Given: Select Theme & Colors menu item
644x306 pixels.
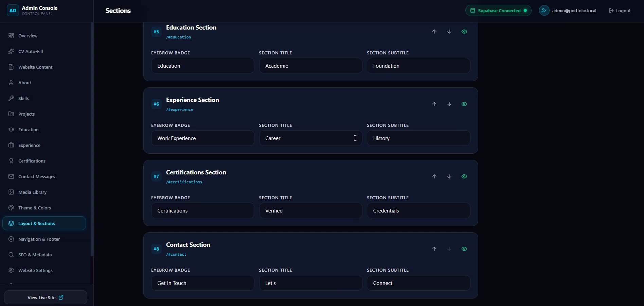Looking at the screenshot, I should (44, 208).
